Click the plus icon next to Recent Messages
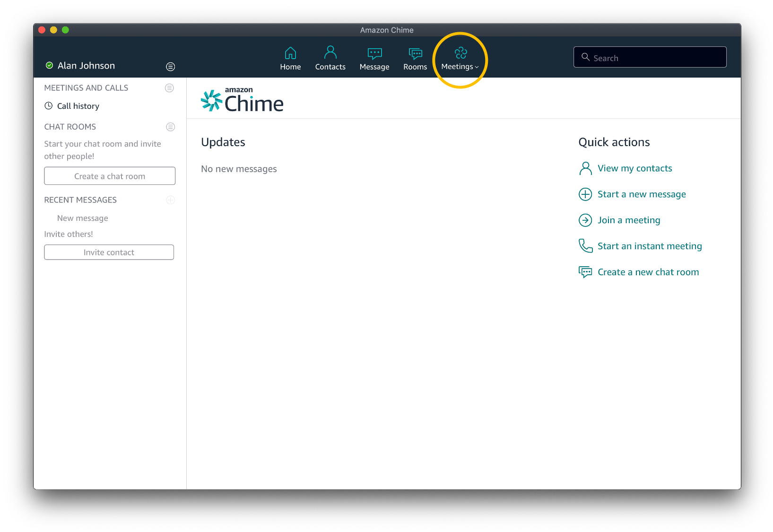This screenshot has height=532, width=773. pos(171,200)
